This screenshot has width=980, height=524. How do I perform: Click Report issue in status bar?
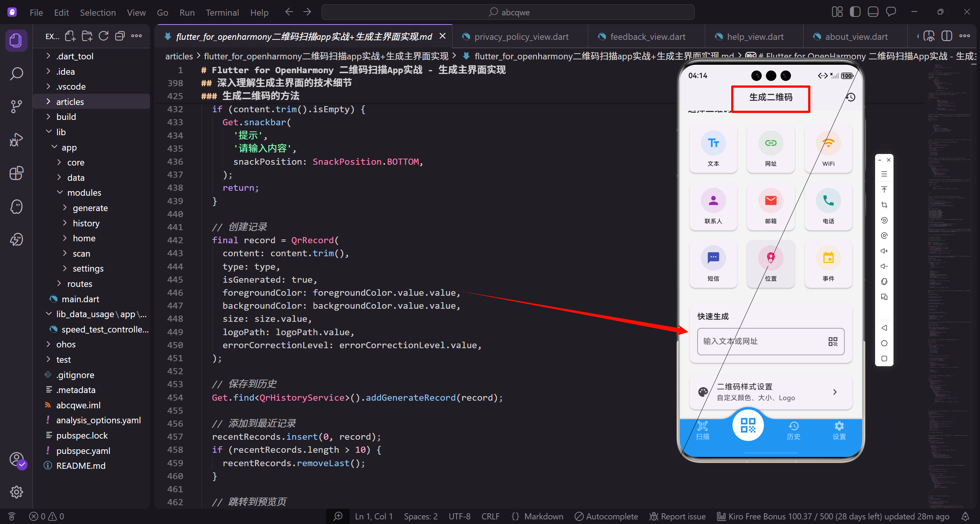coord(678,516)
